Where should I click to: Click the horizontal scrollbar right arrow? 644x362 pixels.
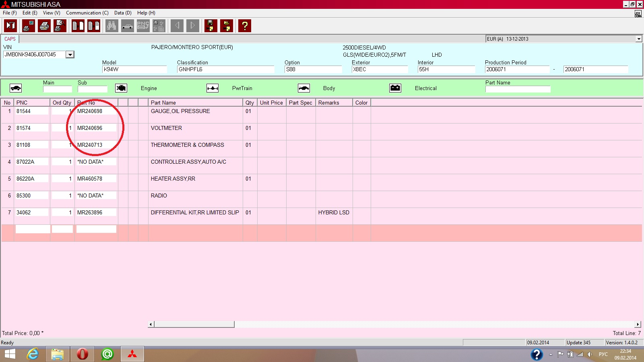(x=638, y=324)
